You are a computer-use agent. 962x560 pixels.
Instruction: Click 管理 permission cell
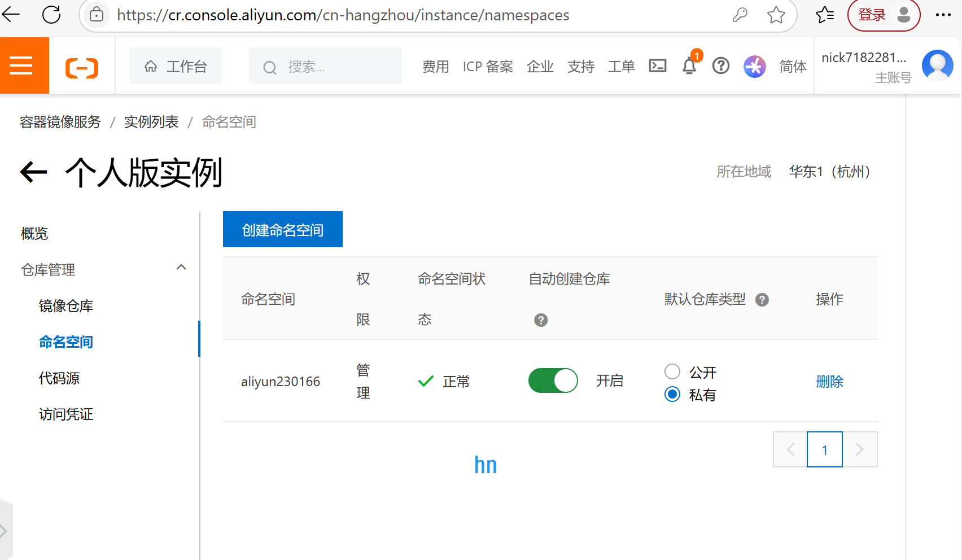point(363,382)
